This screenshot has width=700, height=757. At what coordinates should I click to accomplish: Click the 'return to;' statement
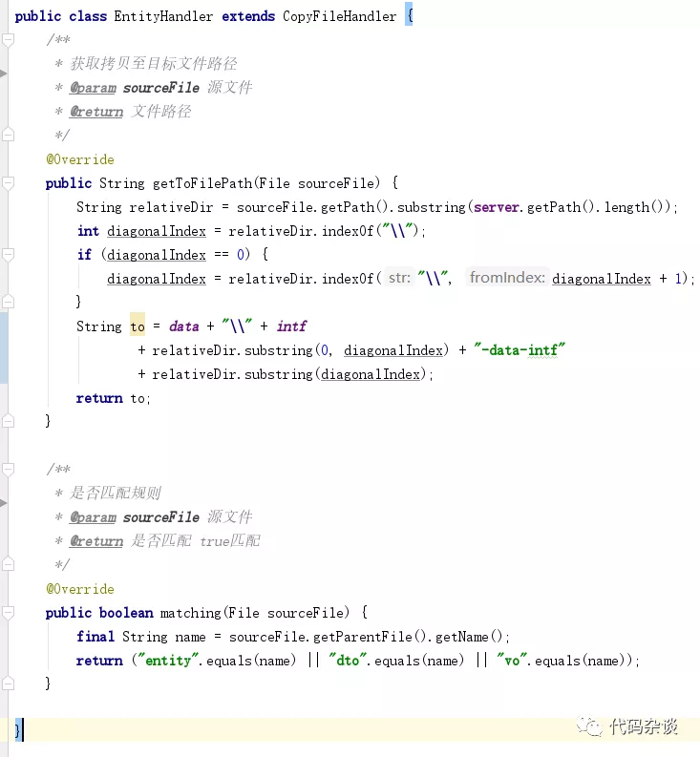pos(113,398)
